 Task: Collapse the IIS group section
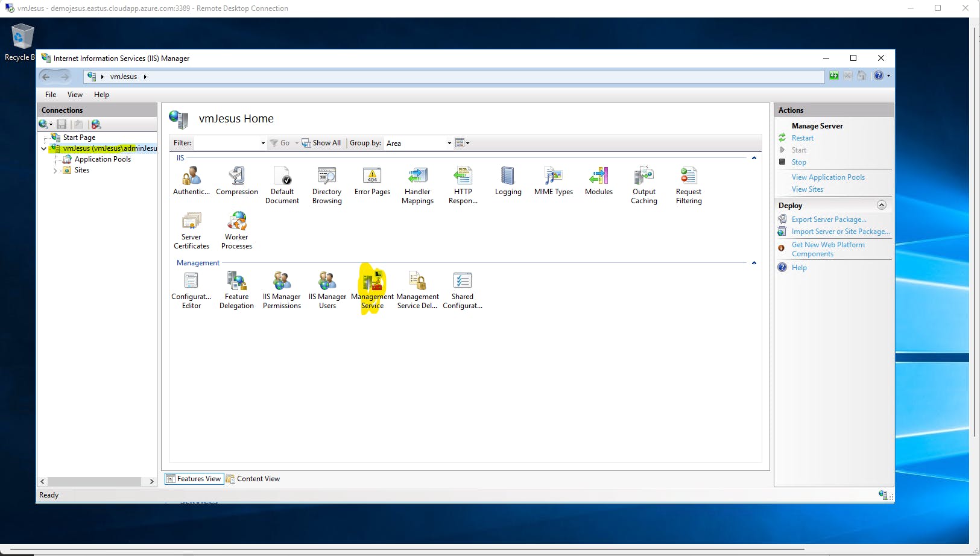pyautogui.click(x=754, y=158)
